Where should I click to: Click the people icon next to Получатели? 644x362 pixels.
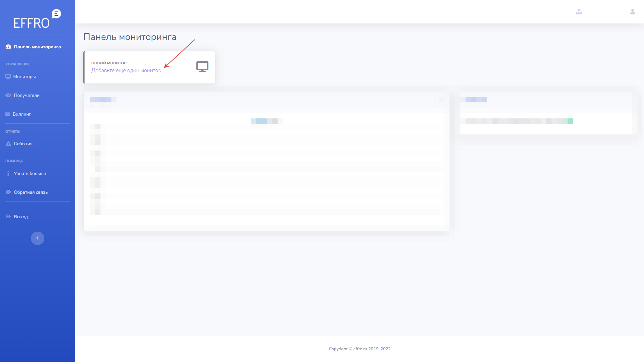(8, 96)
